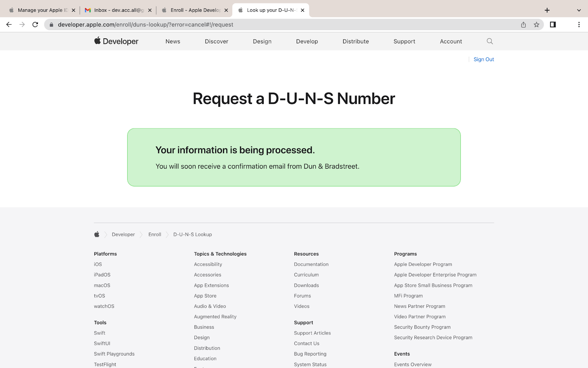Open the Discover menu item

pos(216,42)
